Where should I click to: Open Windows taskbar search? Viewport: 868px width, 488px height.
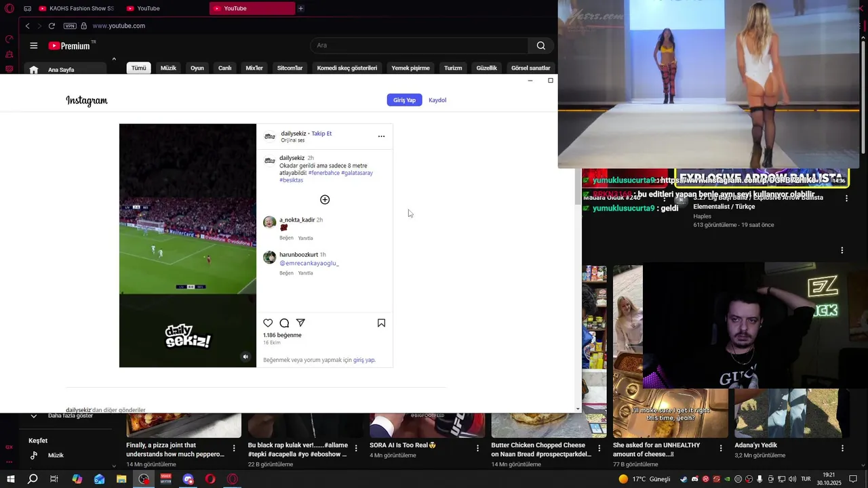[33, 479]
